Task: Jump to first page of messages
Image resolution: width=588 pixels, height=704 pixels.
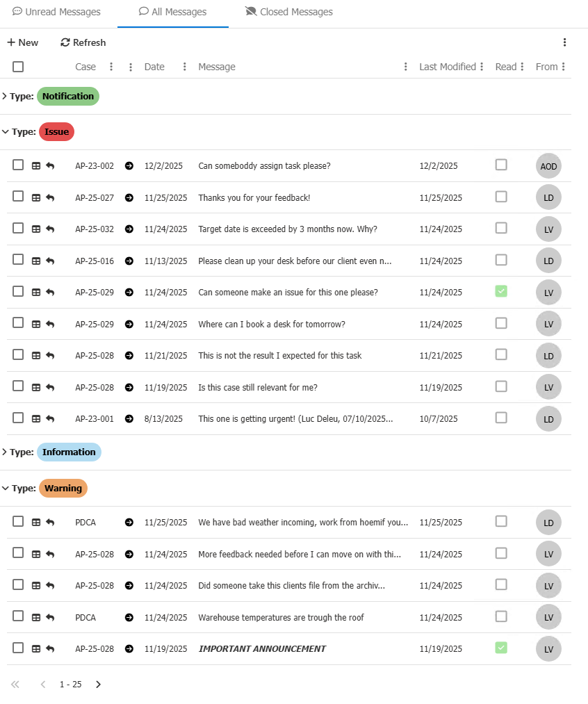Action: pyautogui.click(x=15, y=685)
